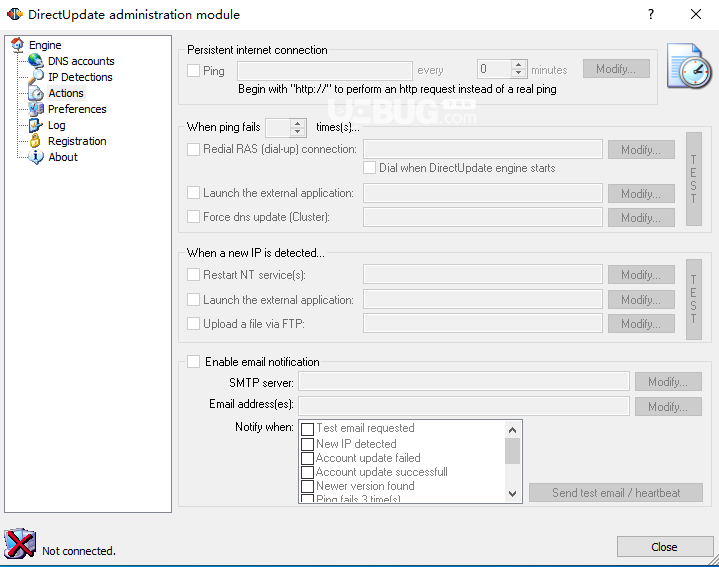719x567 pixels.
Task: Open the About section
Action: click(x=63, y=157)
